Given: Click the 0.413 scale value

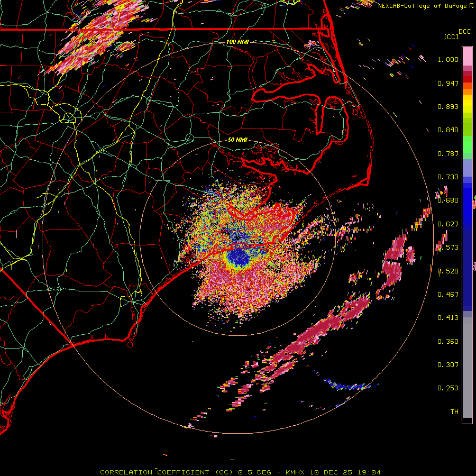Looking at the screenshot, I should [x=448, y=318].
